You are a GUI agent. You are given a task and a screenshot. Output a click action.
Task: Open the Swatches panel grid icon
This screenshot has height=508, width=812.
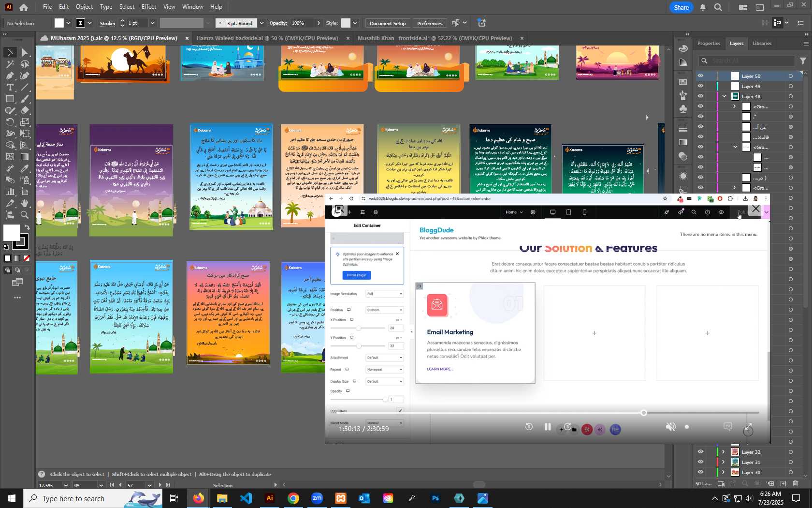(x=683, y=82)
